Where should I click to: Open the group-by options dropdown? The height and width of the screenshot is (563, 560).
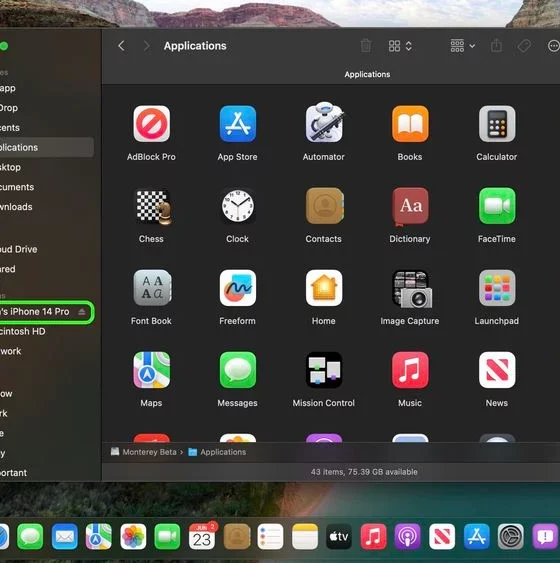[x=463, y=46]
